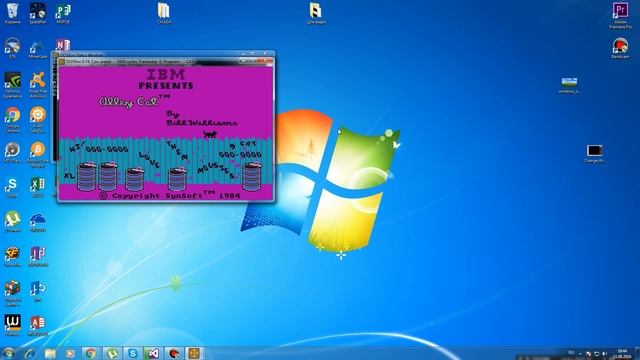Click the "By Bill Williams" credit text

click(x=201, y=118)
